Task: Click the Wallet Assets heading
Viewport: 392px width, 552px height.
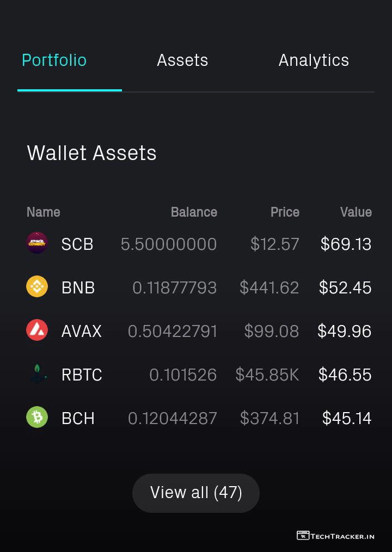Action: [91, 153]
